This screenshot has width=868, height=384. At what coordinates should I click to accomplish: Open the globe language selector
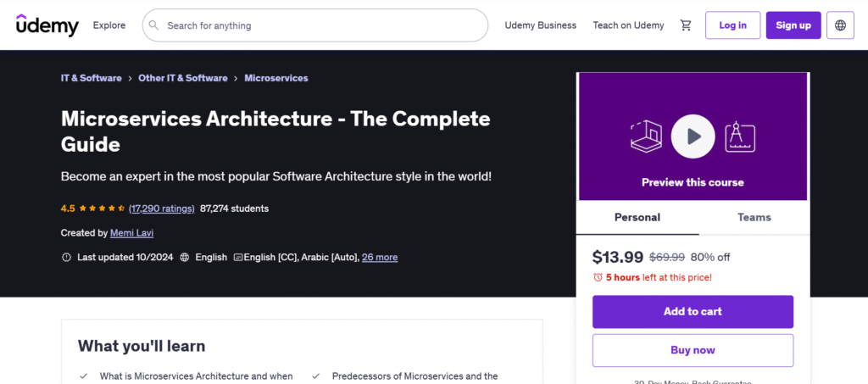pyautogui.click(x=840, y=25)
